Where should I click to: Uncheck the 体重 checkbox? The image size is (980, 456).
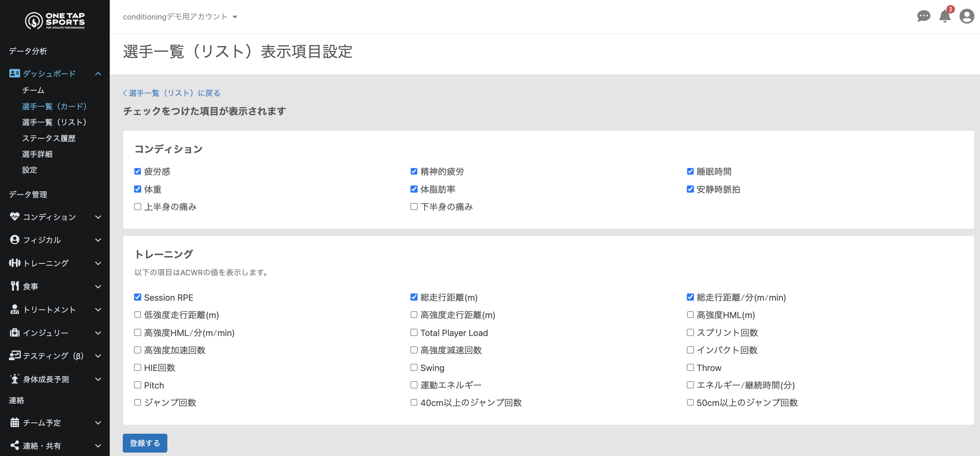click(x=138, y=189)
